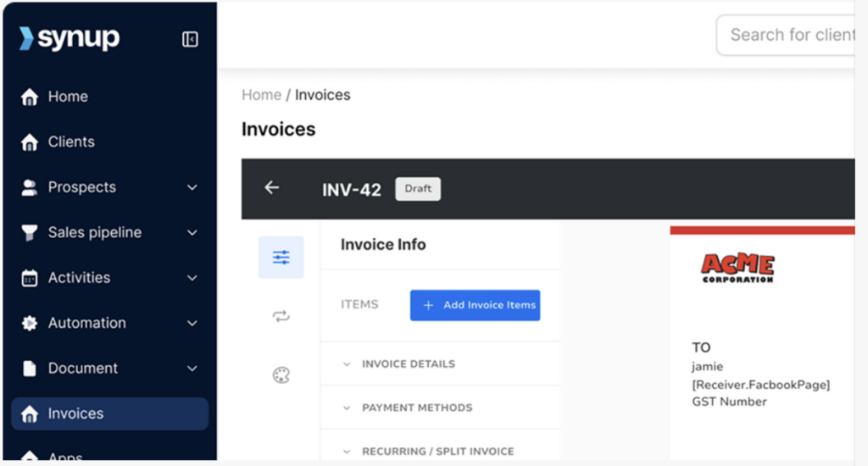Expand the Automation chevron

pyautogui.click(x=192, y=323)
